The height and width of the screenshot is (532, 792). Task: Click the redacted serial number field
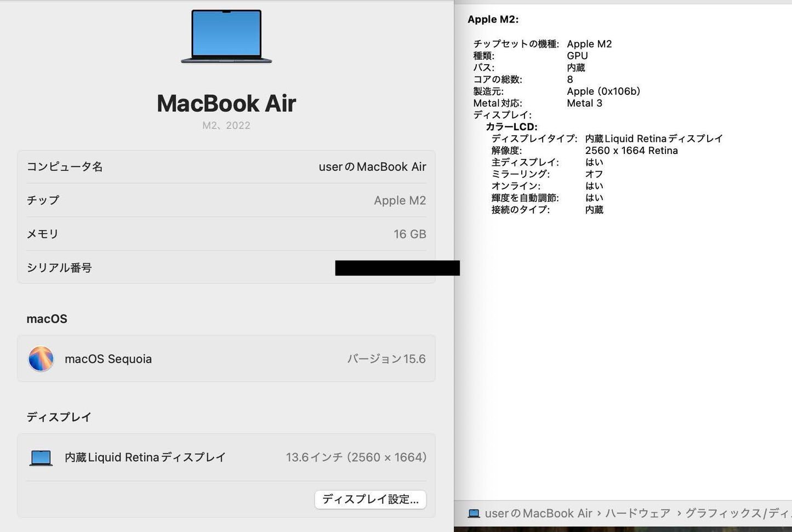397,268
